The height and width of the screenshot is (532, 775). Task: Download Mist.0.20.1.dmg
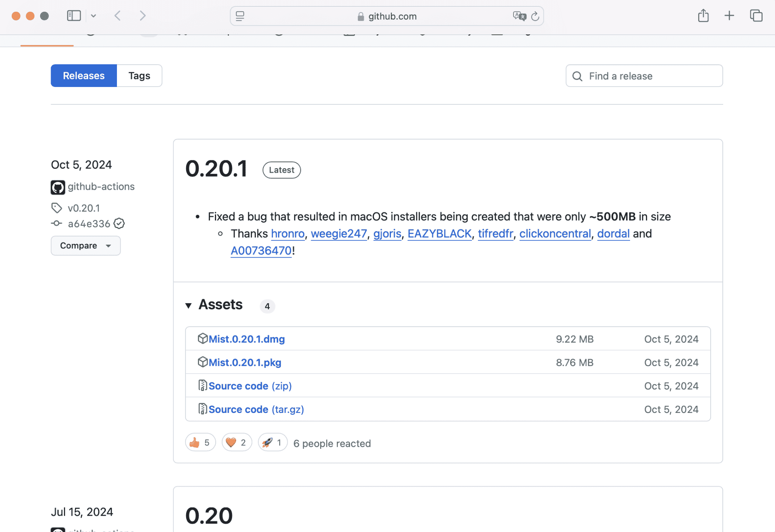point(247,339)
